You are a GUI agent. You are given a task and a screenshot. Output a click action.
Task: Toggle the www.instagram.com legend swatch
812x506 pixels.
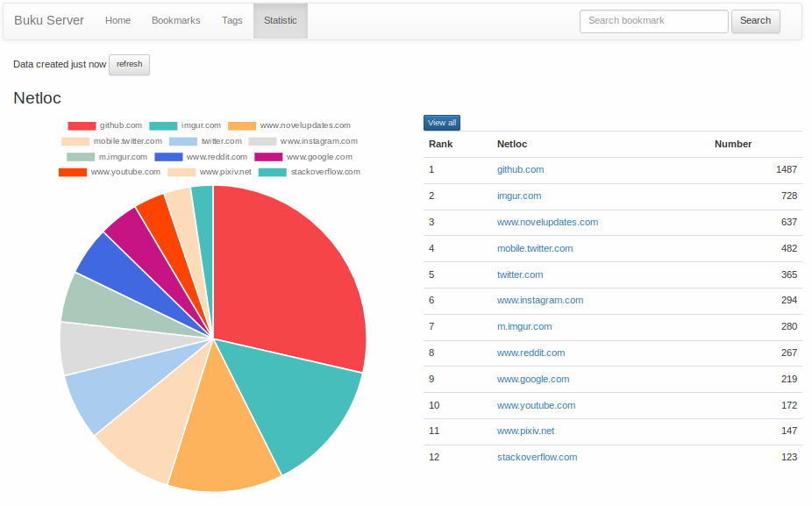(262, 141)
